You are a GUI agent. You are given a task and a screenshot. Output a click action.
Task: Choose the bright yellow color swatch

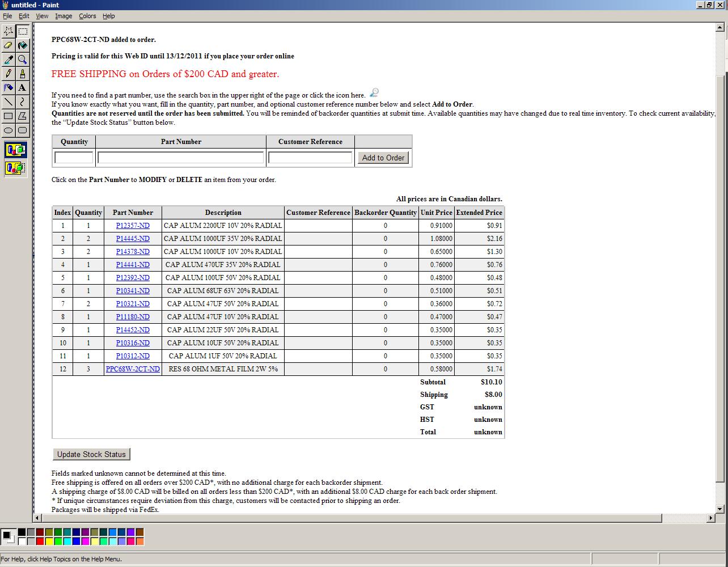[49, 541]
